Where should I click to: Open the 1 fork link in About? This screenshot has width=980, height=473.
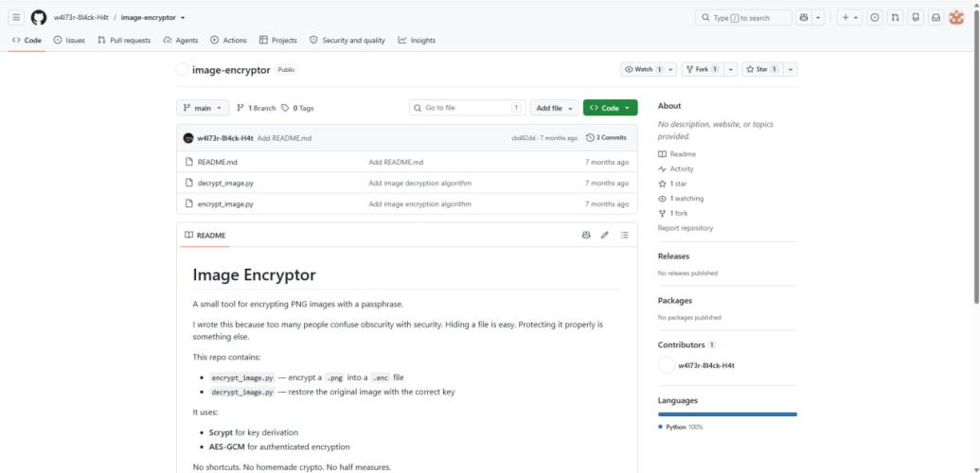tap(673, 213)
